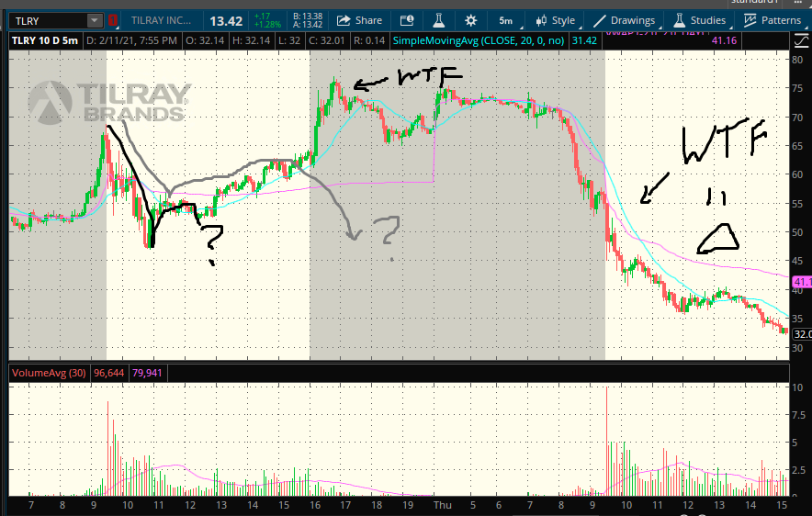The height and width of the screenshot is (516, 812).
Task: Click the 2.5 volume axis label
Action: point(798,470)
